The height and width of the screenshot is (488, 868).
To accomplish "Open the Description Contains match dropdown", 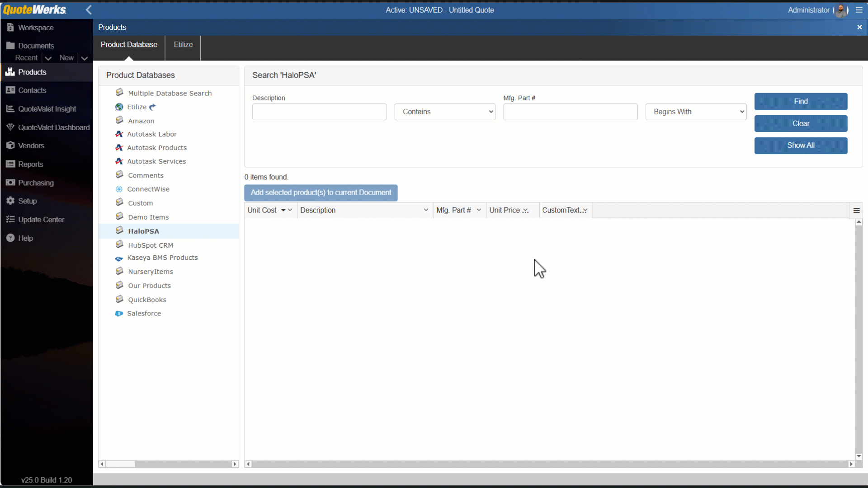I will tap(445, 112).
